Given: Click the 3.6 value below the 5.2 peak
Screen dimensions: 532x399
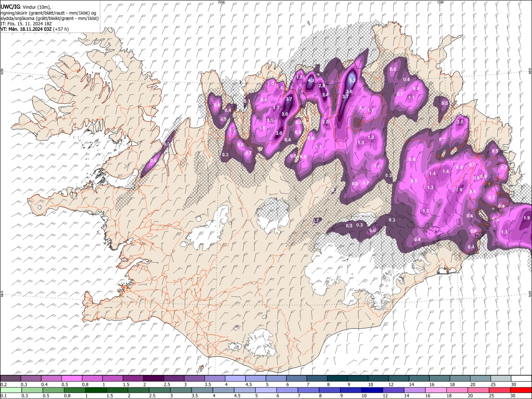Looking at the screenshot, I should click(349, 92).
